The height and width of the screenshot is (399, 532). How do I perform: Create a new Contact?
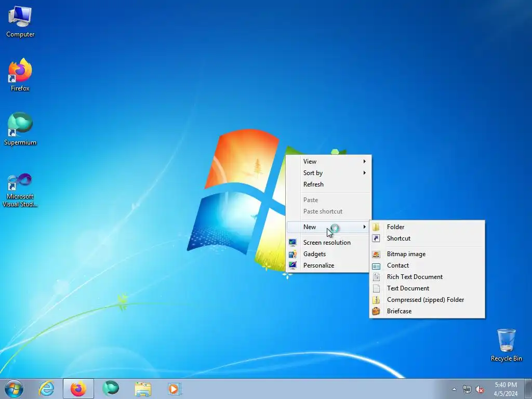click(x=427, y=265)
